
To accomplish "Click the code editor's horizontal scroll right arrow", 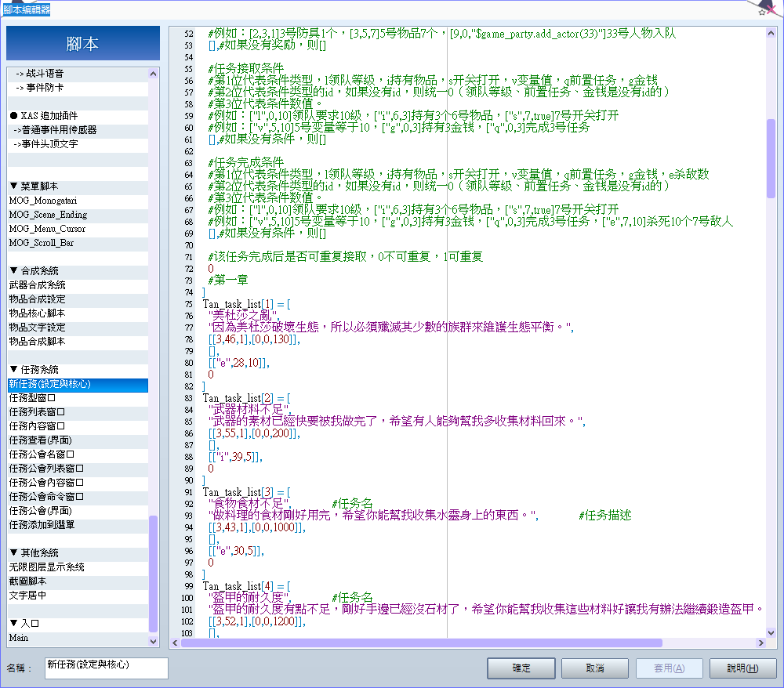I will tap(761, 643).
